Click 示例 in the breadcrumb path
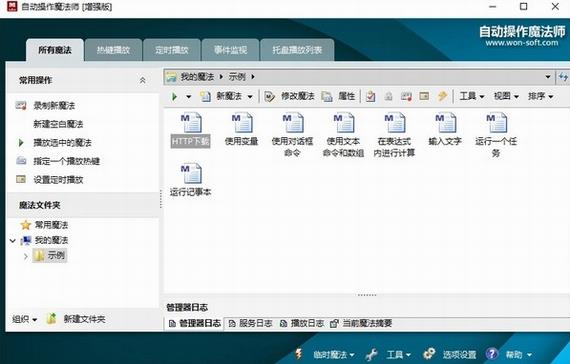 pos(237,77)
